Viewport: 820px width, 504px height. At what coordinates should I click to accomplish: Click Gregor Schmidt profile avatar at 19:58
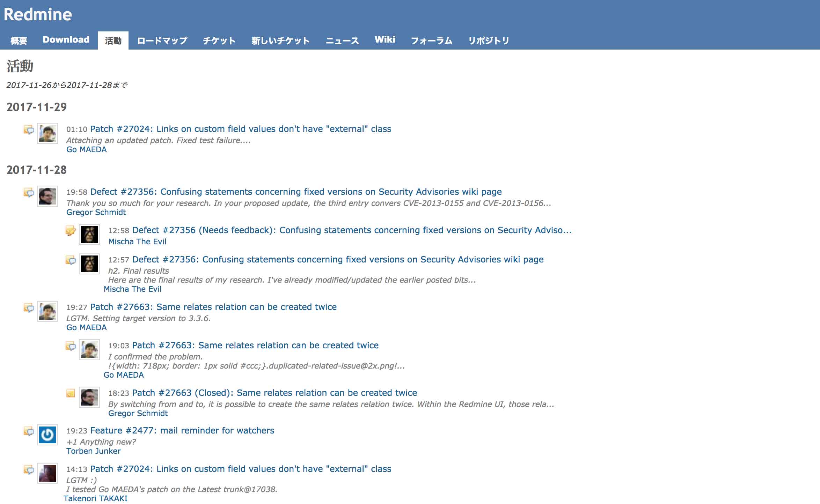pyautogui.click(x=48, y=195)
